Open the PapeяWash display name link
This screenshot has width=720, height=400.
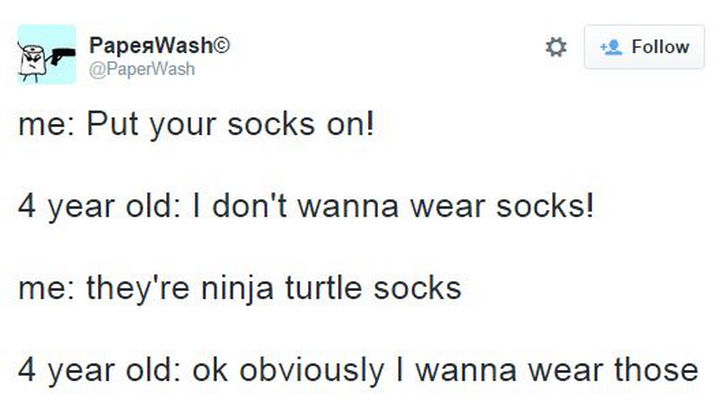point(153,46)
